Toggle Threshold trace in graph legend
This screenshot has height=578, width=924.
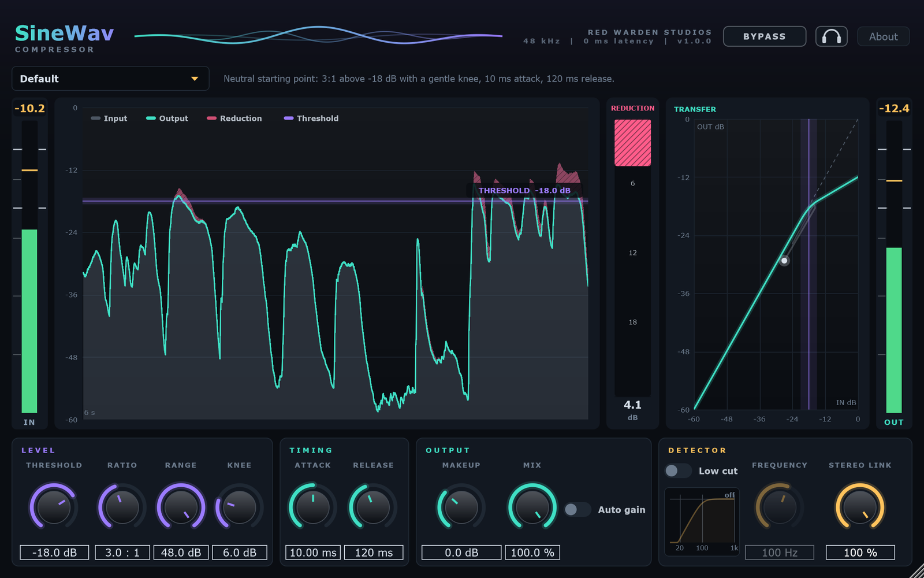[x=311, y=118]
